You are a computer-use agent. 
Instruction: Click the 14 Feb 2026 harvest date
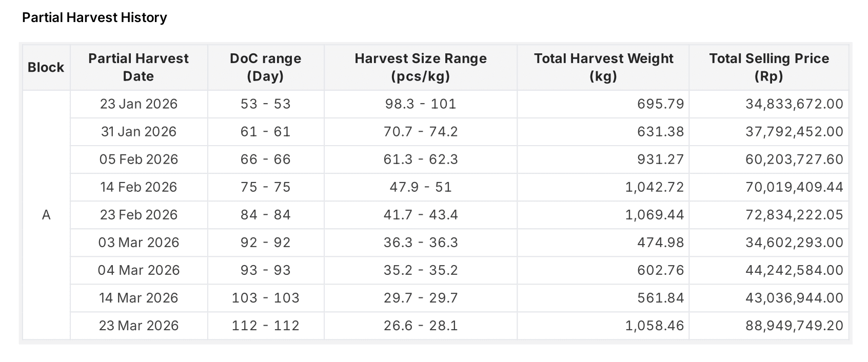[x=139, y=187]
